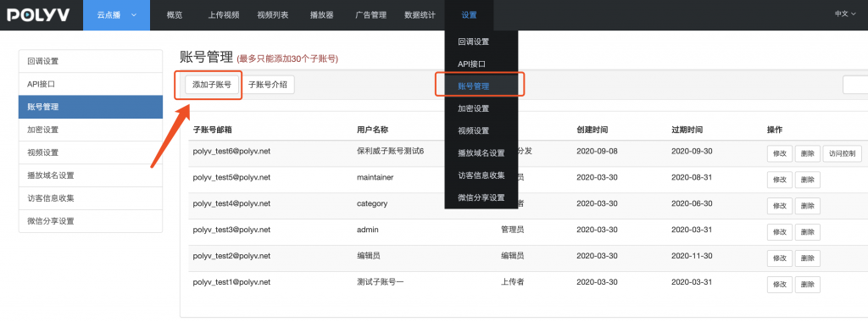
Task: Click the POLYV logo
Action: (37, 15)
